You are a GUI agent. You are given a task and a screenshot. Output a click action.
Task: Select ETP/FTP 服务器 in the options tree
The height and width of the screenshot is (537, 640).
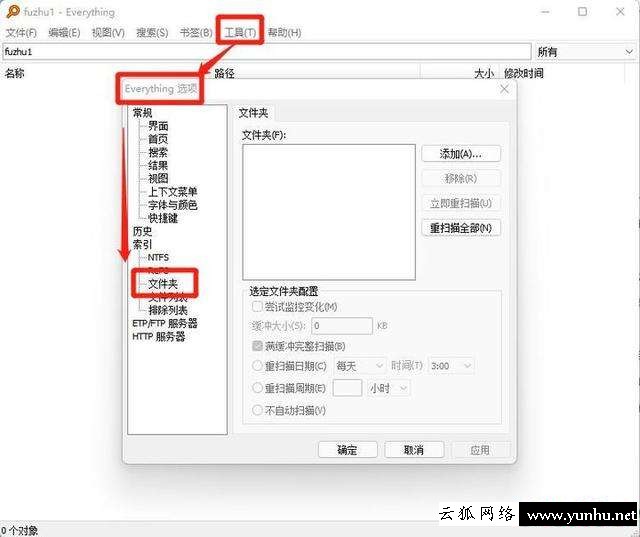pos(165,323)
